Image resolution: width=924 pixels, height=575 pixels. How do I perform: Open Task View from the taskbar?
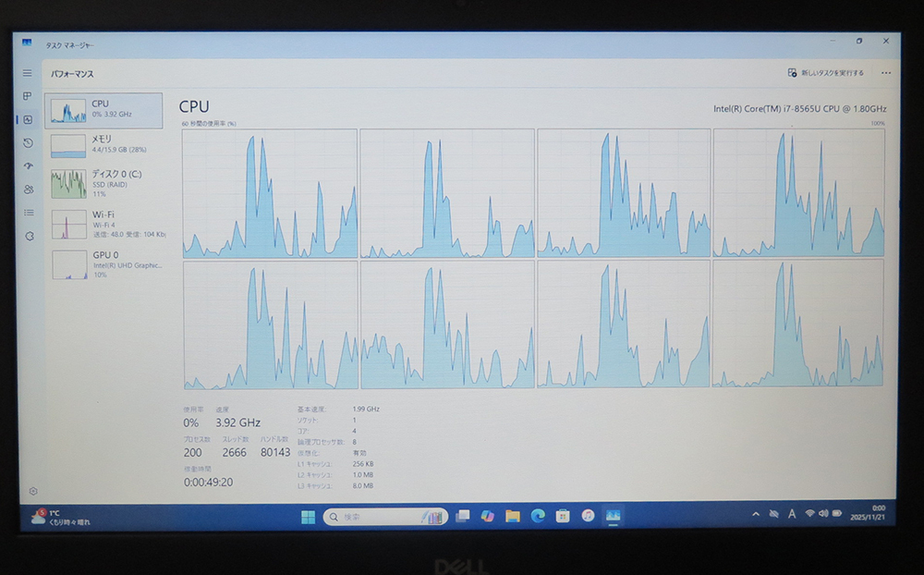click(463, 516)
